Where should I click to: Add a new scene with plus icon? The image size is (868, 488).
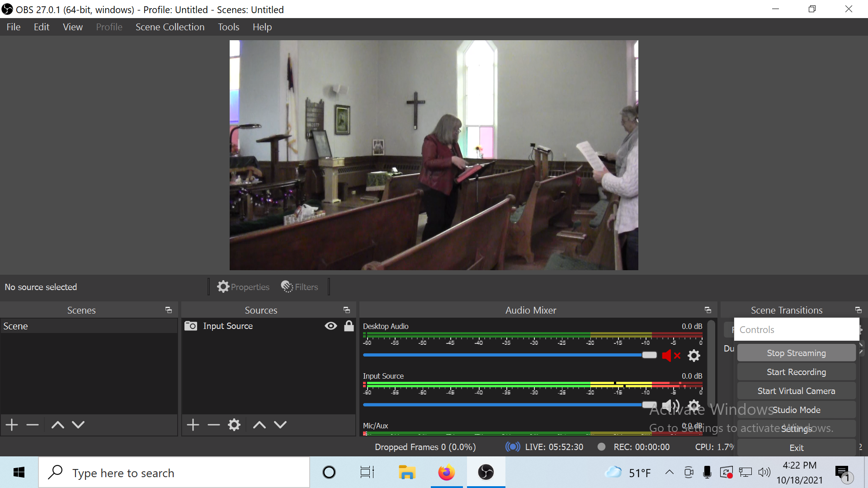[x=12, y=425]
